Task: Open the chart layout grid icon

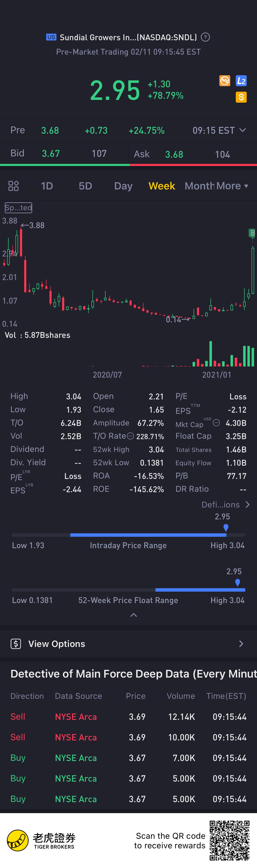Action: click(13, 186)
